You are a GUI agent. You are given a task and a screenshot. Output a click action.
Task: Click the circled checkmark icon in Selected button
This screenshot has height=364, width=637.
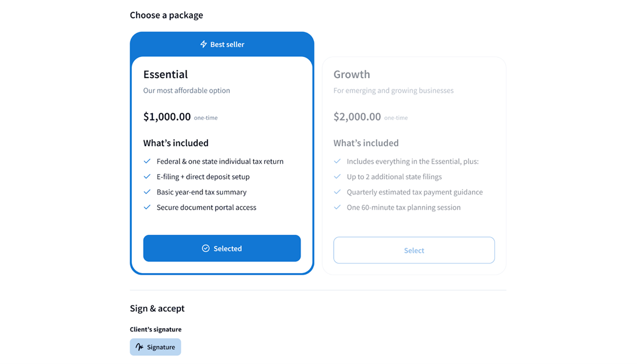tap(206, 249)
